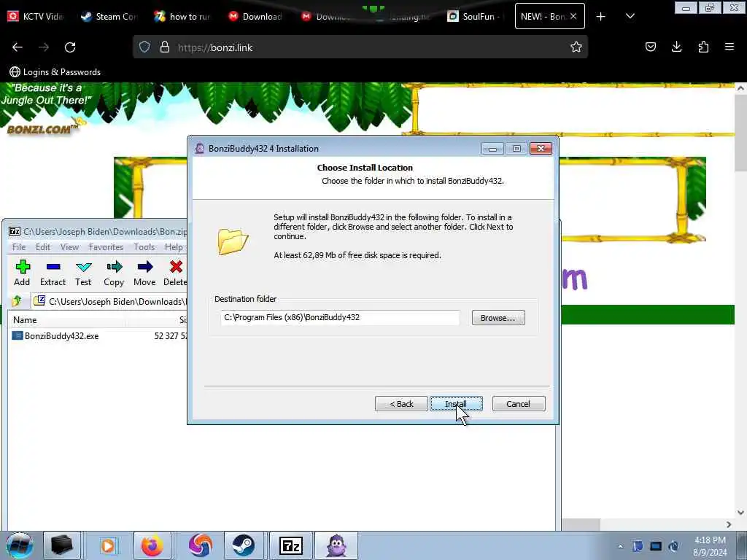Open the Tools menu in 7-Zip

144,246
